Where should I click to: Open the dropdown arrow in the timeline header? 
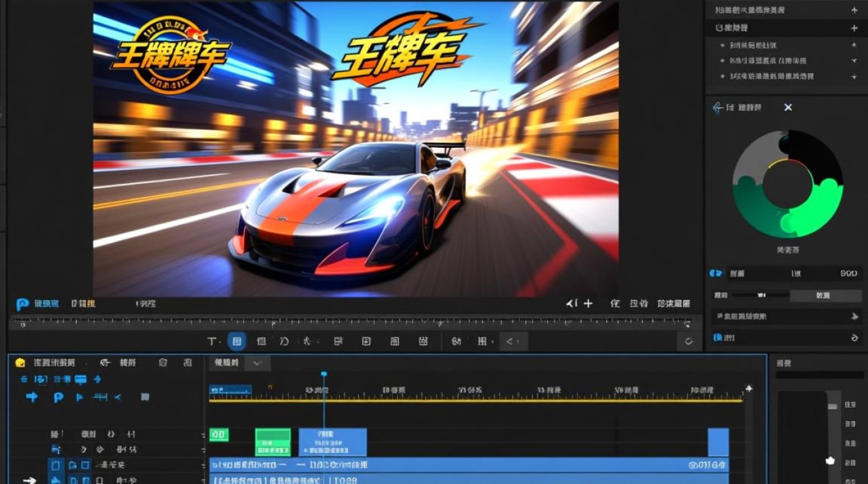257,363
